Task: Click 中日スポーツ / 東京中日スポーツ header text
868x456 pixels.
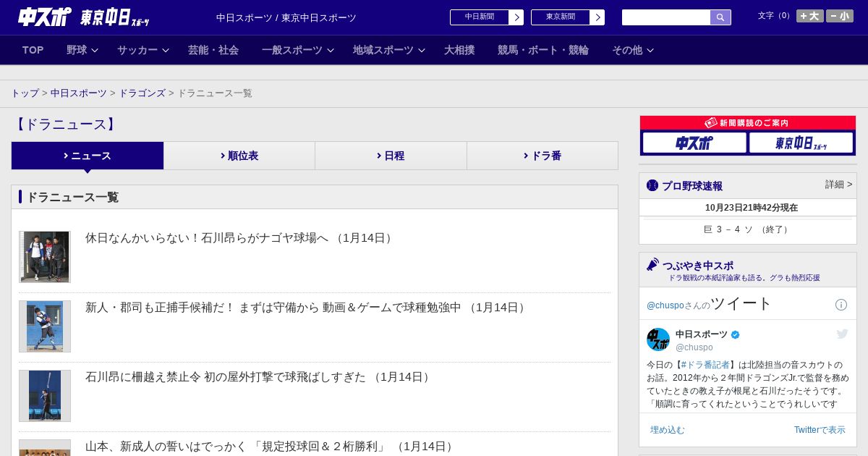Action: [286, 17]
